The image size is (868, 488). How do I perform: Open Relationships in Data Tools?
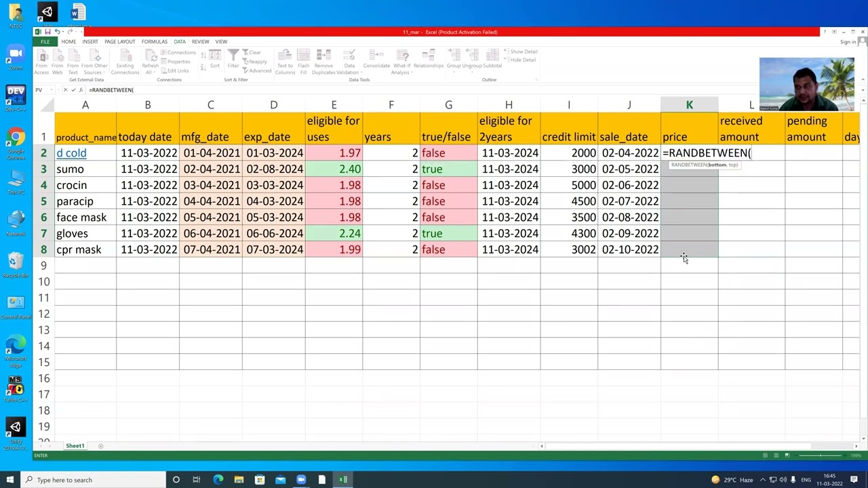point(429,60)
